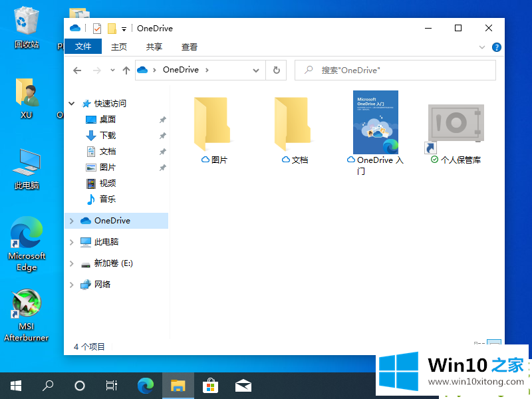Click the pin icon next to 文档 in quick access

click(x=163, y=152)
